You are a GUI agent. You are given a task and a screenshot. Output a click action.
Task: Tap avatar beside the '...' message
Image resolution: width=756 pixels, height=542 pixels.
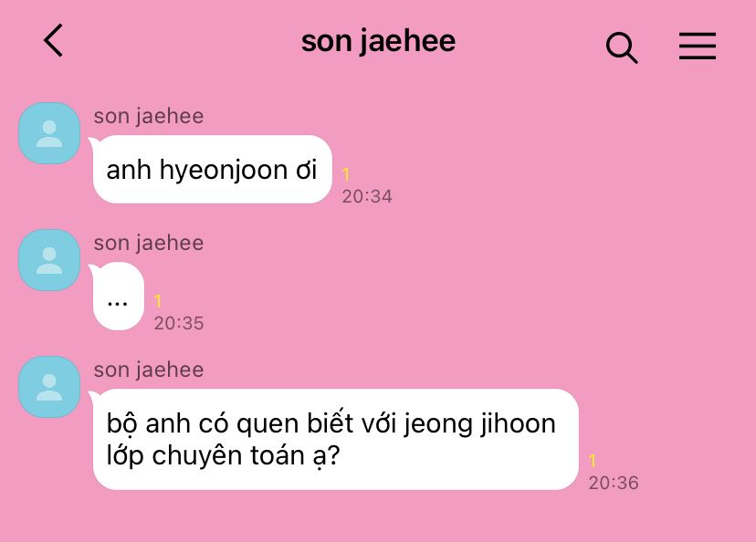[x=49, y=260]
